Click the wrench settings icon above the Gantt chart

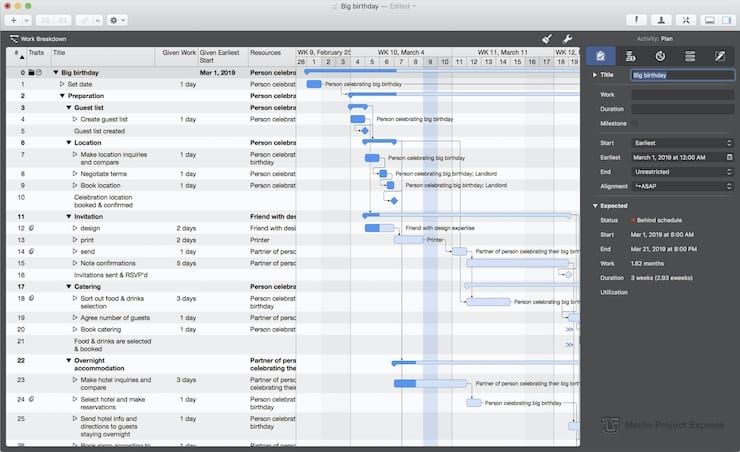pos(567,39)
